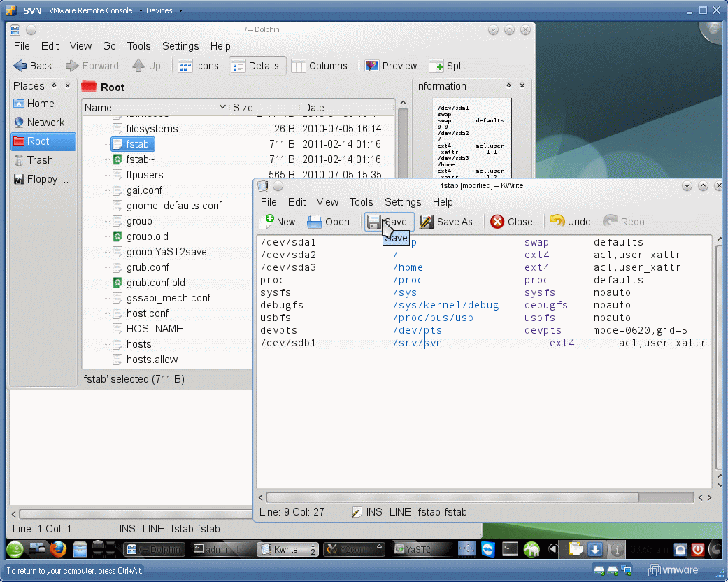Open the Settings menu in Dolphin
Screen dimensions: 728x582
pos(180,46)
